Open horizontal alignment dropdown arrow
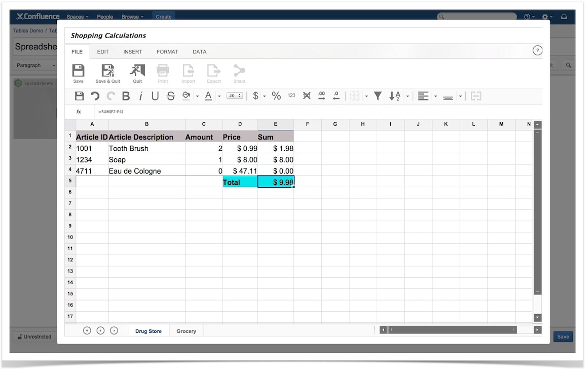Screen dimensions: 588x371 435,96
